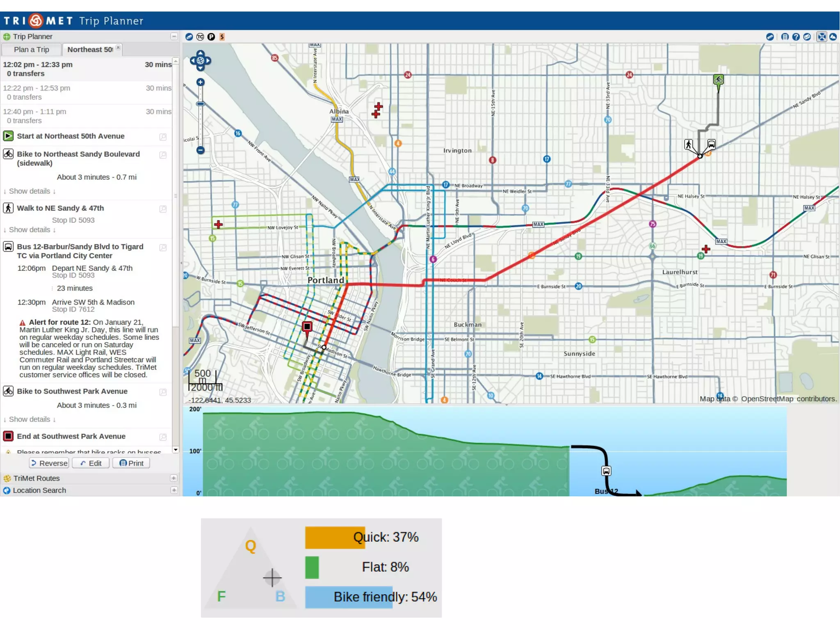Show details for Walk to NE Sandy & 47th
The width and height of the screenshot is (840, 630).
[x=30, y=230]
